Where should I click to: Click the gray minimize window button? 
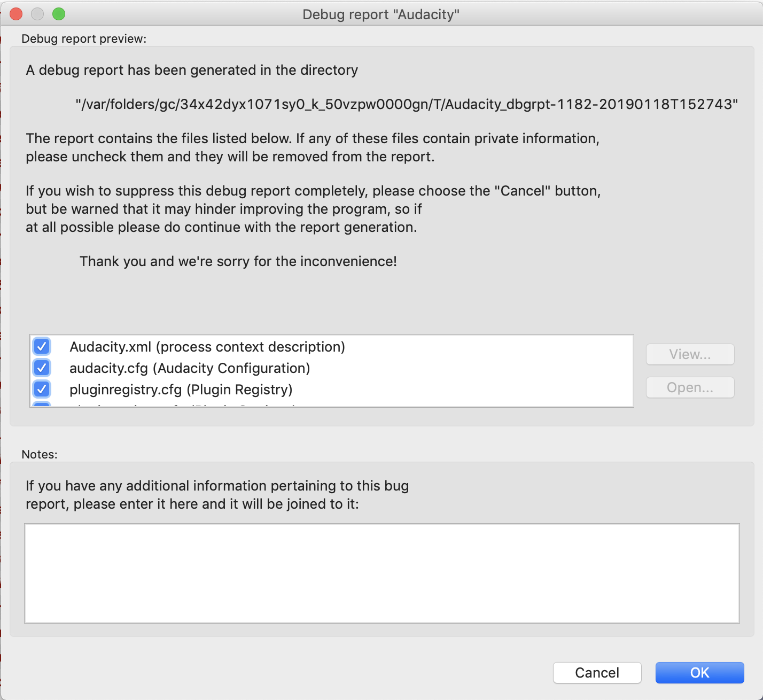point(37,14)
